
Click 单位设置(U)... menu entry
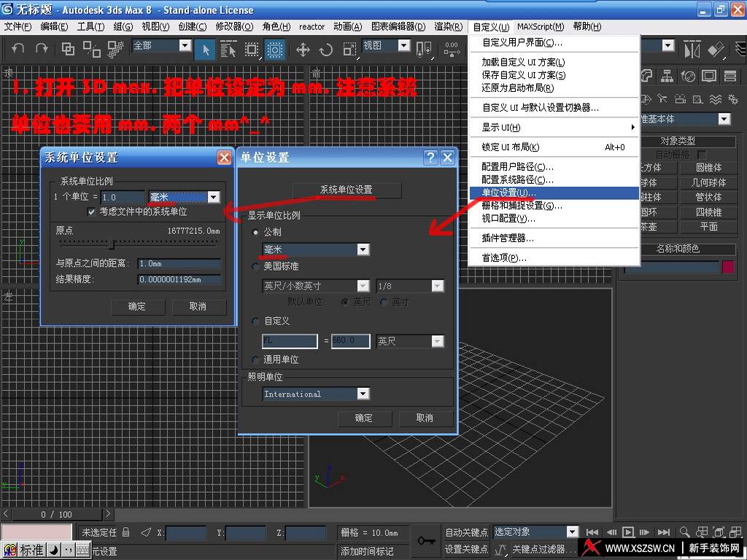pyautogui.click(x=554, y=192)
